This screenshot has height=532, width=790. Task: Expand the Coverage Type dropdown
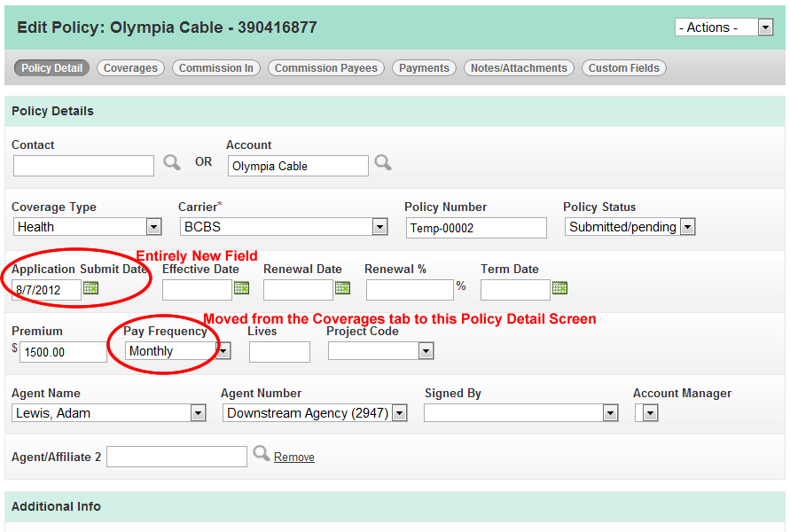coord(87,227)
